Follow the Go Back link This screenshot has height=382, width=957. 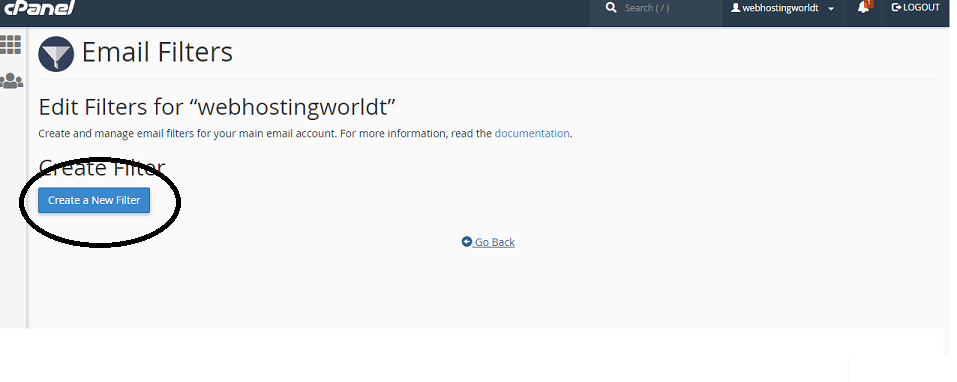[x=488, y=242]
